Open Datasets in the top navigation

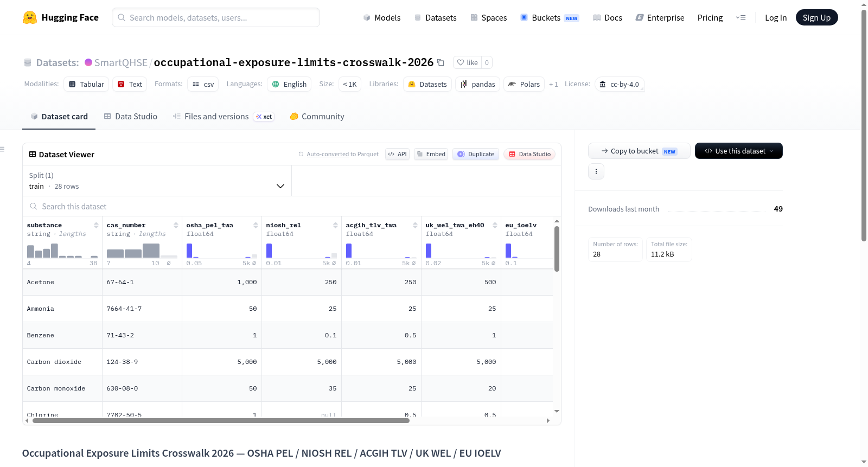(435, 18)
